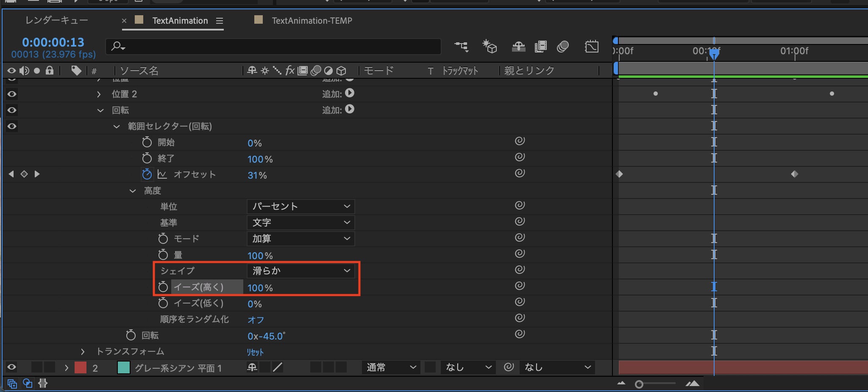Include オフセット in graph editor set
Image resolution: width=868 pixels, height=392 pixels.
[x=162, y=174]
